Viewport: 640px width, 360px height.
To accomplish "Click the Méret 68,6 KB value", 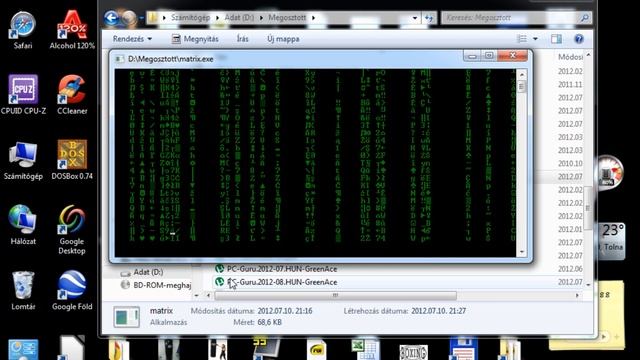I will tap(269, 322).
